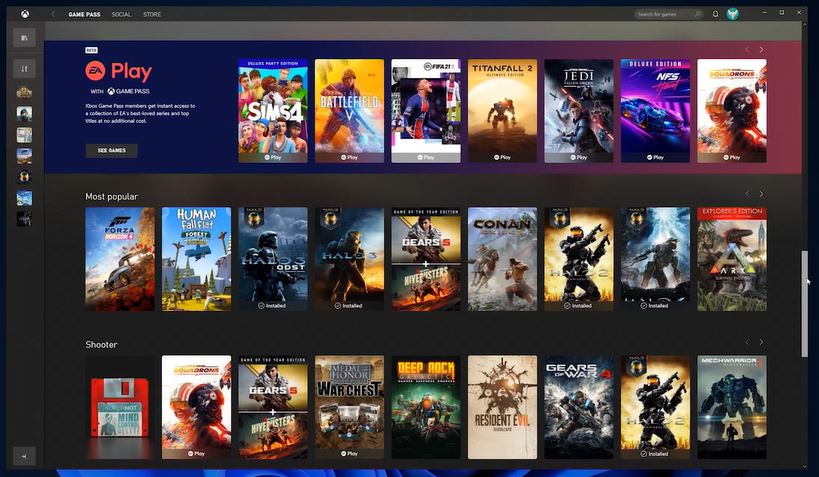
Task: Switch to the Social tab
Action: pyautogui.click(x=121, y=14)
